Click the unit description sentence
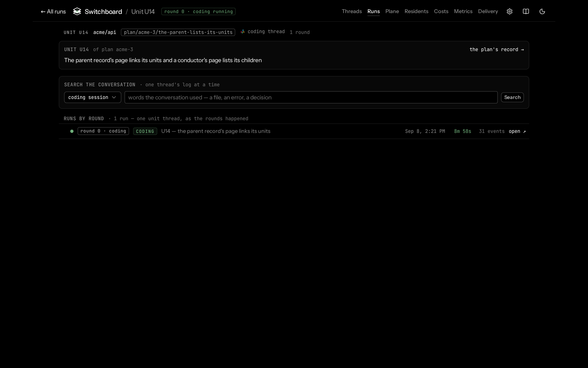This screenshot has width=588, height=368. [x=163, y=60]
